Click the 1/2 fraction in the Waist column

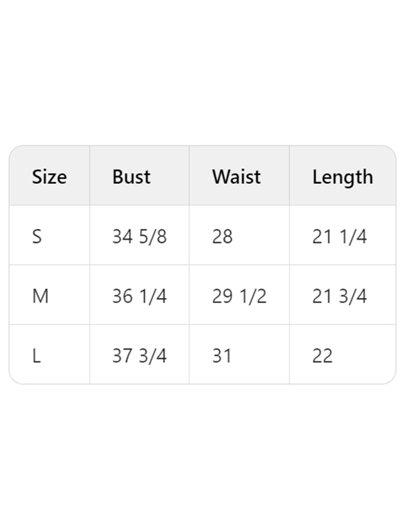(x=252, y=296)
